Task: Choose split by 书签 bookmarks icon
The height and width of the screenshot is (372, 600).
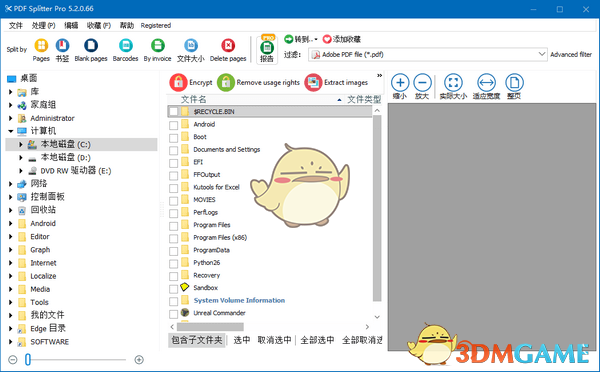Action: point(62,46)
